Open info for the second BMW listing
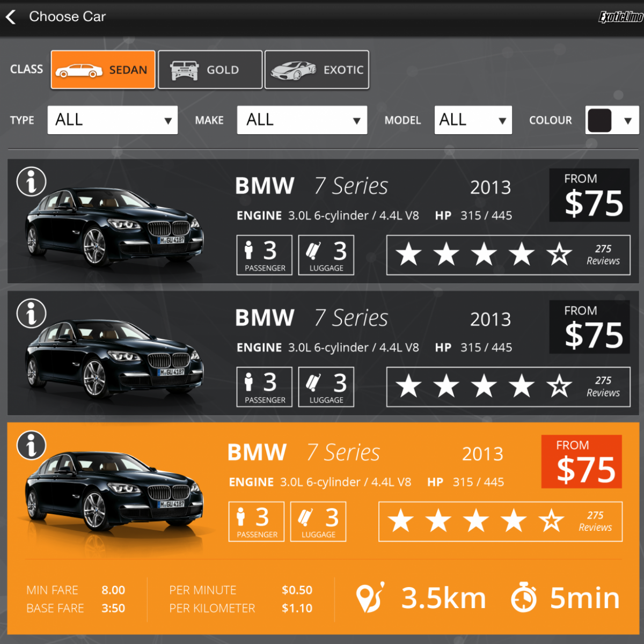Screen dimensions: 644x644 tap(32, 313)
